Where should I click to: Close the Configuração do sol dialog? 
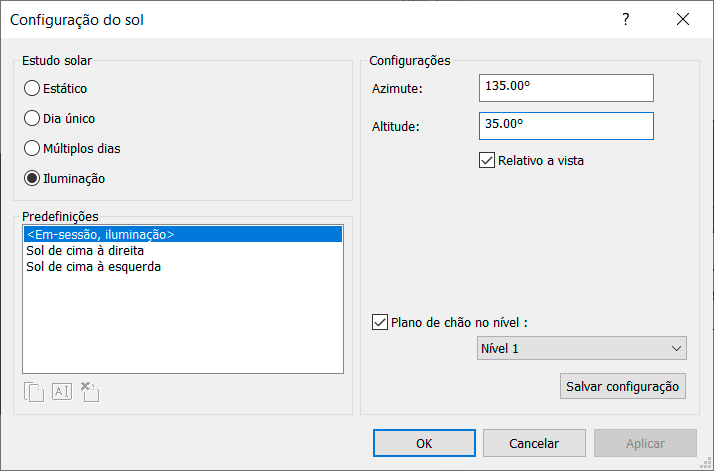683,19
